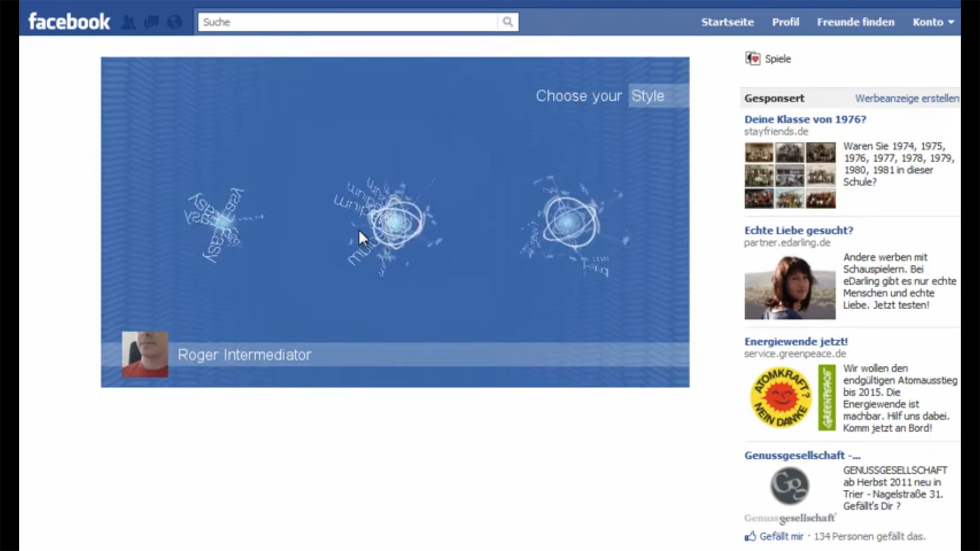Click the Gefällt mir thumbs-up icon
Viewport: 980px width, 551px height.
750,536
